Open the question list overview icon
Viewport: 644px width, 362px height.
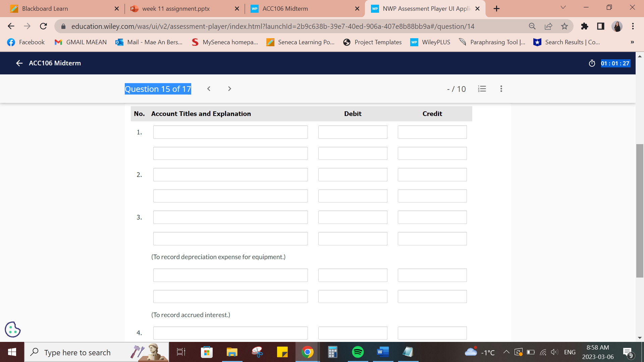(x=482, y=88)
